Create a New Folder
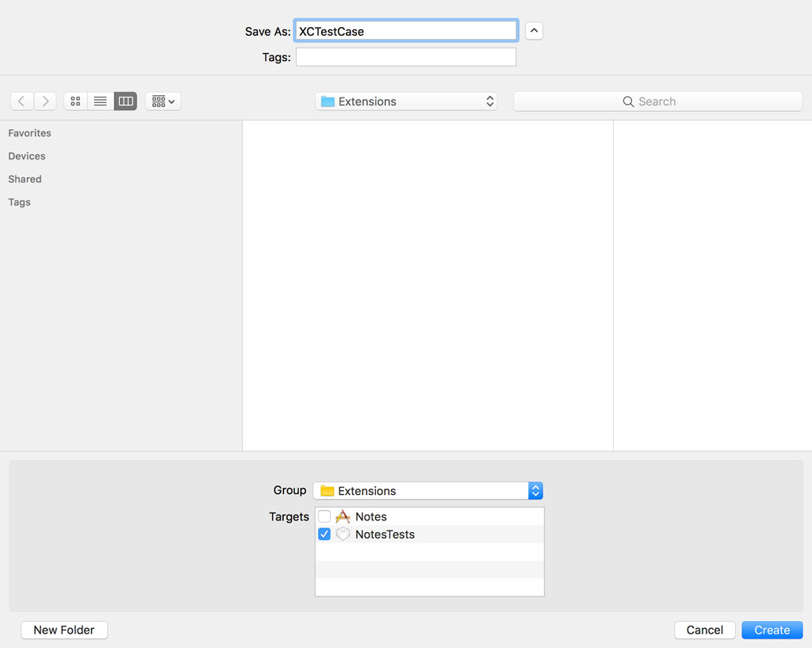 coord(63,630)
